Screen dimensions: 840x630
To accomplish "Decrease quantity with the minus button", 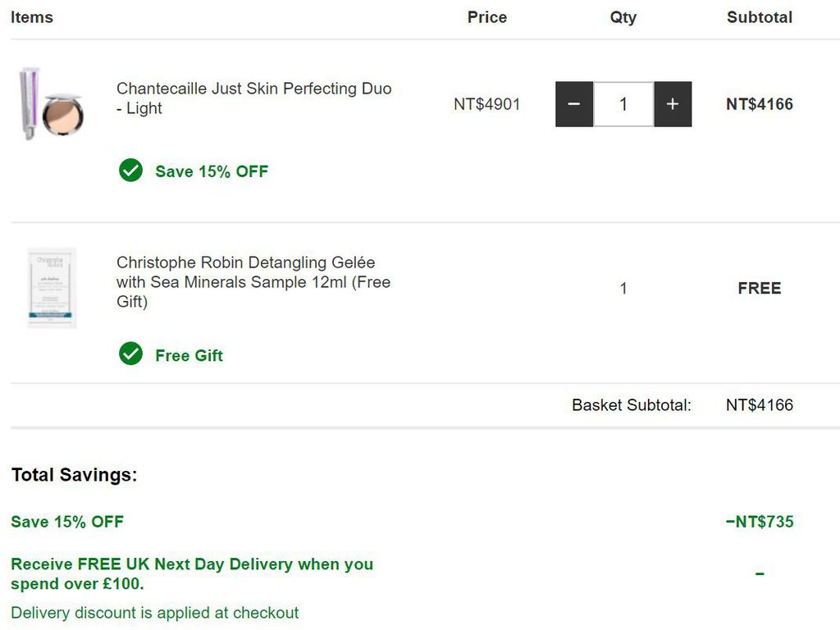I will [573, 104].
